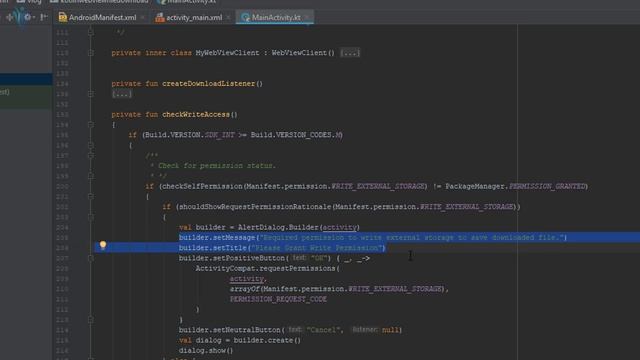The height and width of the screenshot is (360, 640).
Task: Click the "Check for permission status" comment
Action: [x=217, y=166]
